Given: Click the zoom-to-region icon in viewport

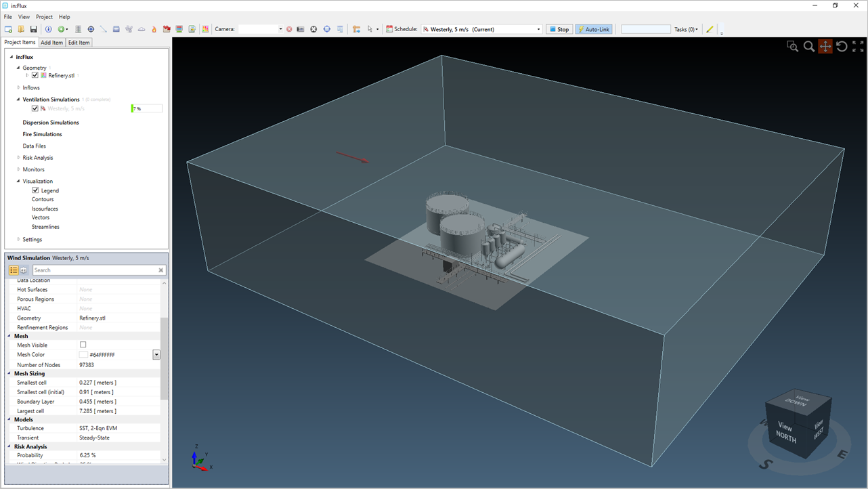Looking at the screenshot, I should click(x=792, y=46).
